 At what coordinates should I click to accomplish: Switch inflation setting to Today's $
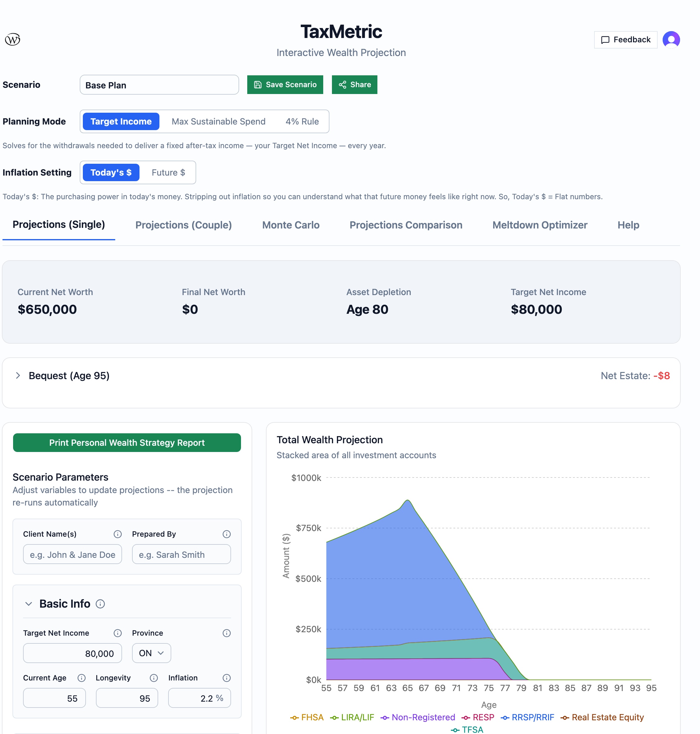(x=111, y=172)
